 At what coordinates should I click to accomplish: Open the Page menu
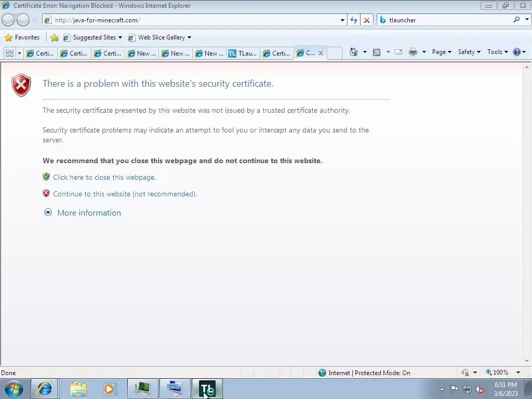click(x=442, y=52)
